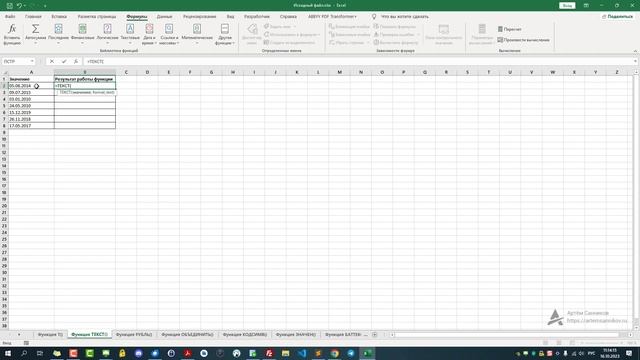The image size is (640, 360).
Task: Open the Help (Справка) tab
Action: (x=288, y=16)
